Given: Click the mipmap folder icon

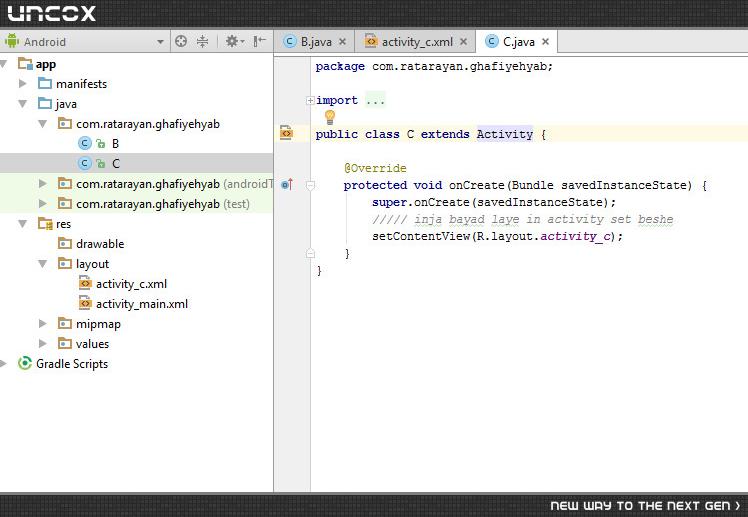Looking at the screenshot, I should [65, 324].
